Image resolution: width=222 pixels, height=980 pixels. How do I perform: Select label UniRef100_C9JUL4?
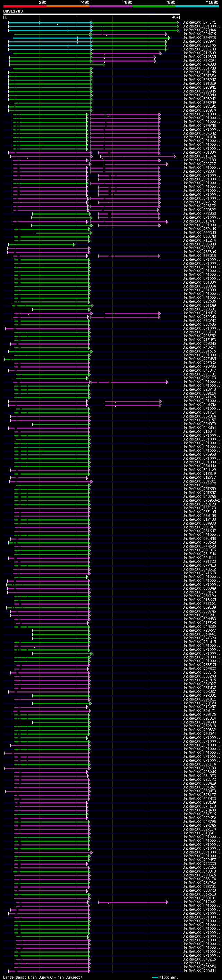[x=199, y=718]
